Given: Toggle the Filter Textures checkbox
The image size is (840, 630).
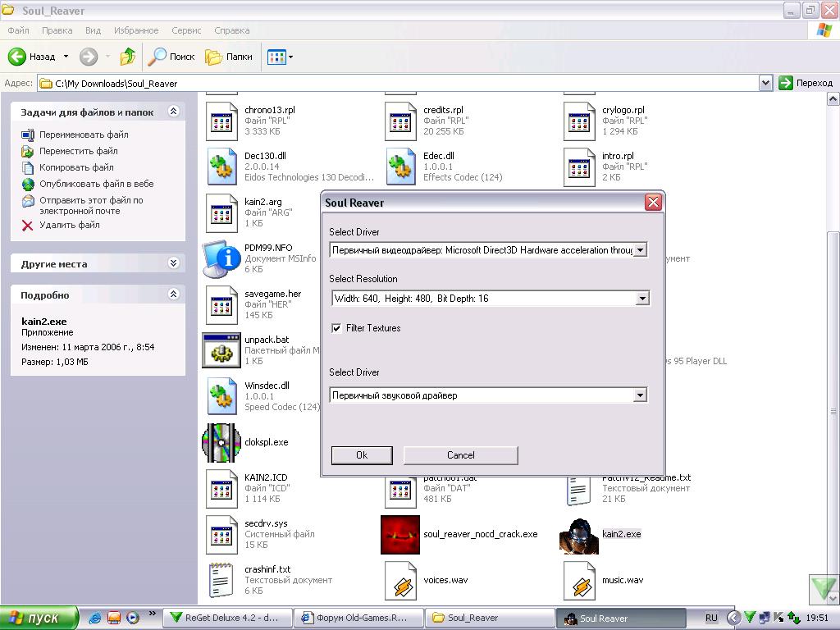Looking at the screenshot, I should tap(336, 328).
